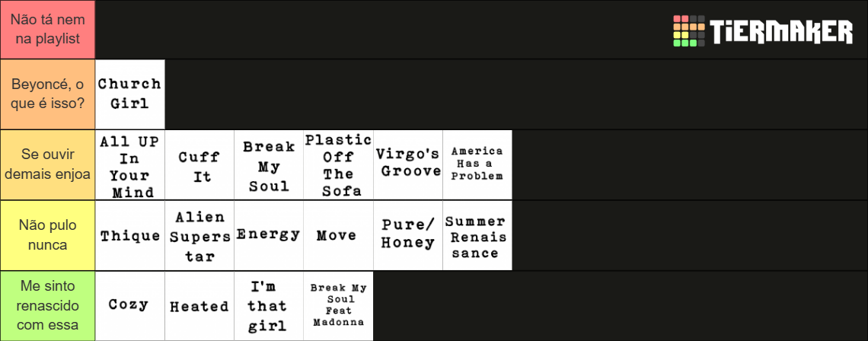This screenshot has width=868, height=341.
Task: Select America Has a Problem tile
Action: coord(477,165)
